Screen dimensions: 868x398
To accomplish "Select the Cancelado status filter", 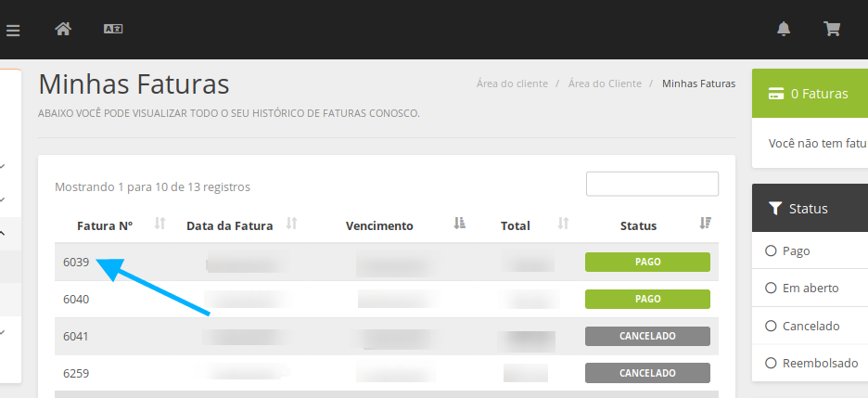I will (771, 326).
